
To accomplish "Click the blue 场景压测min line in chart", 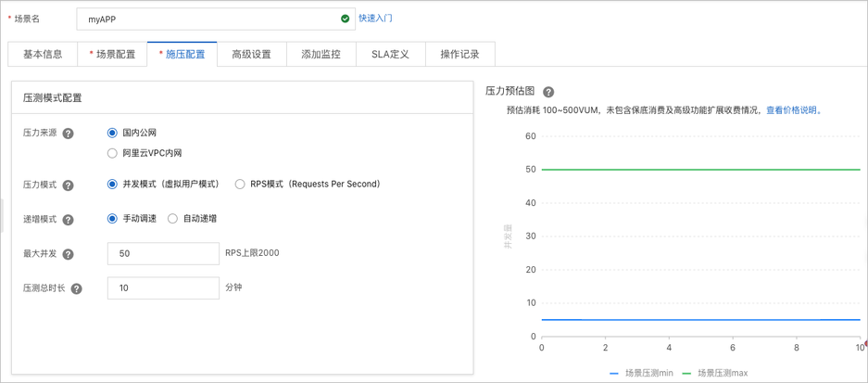I will click(701, 320).
